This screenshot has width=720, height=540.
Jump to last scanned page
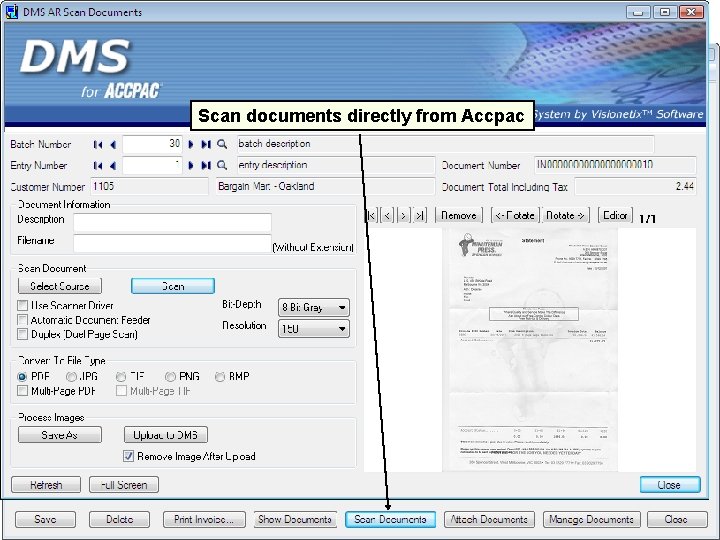coord(420,215)
